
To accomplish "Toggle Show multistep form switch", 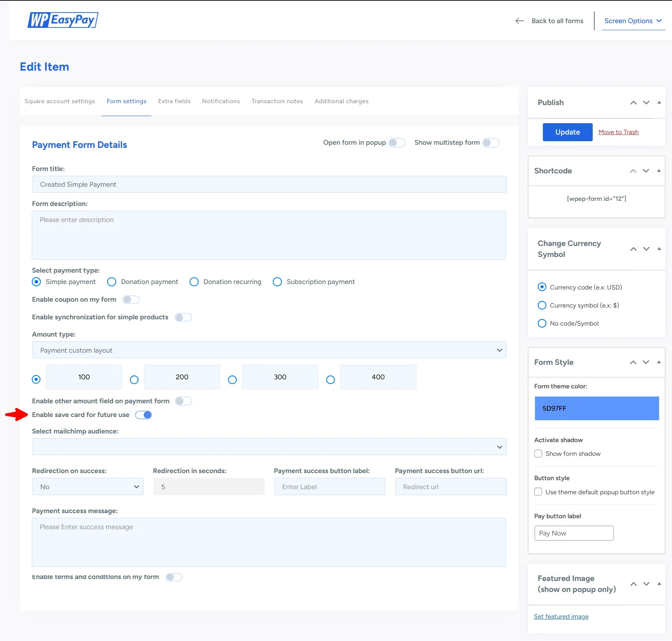I will [x=491, y=143].
